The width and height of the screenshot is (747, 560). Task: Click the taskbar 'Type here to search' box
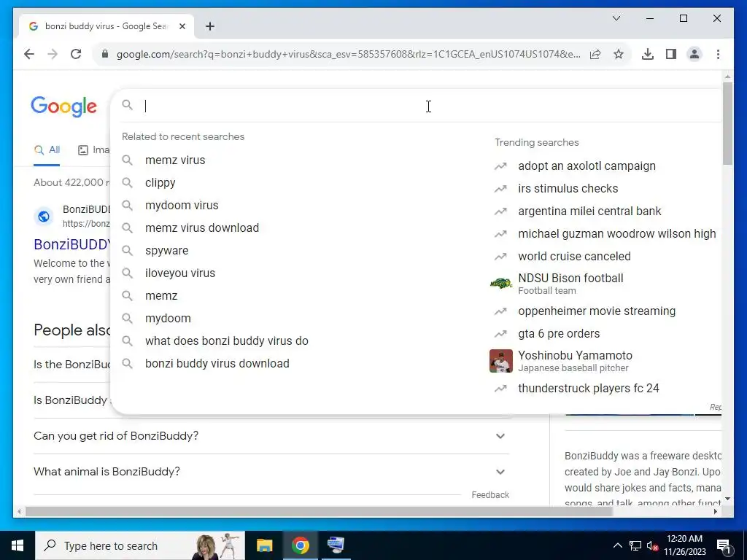pyautogui.click(x=140, y=545)
